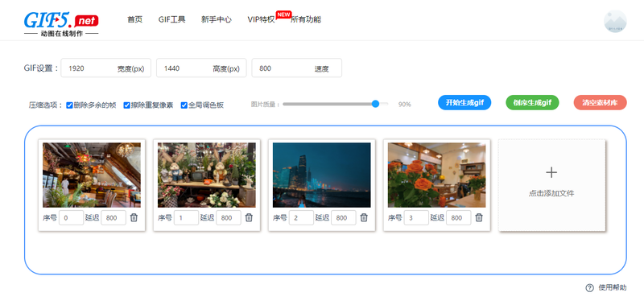Click sequence number field with value 2

coord(301,218)
